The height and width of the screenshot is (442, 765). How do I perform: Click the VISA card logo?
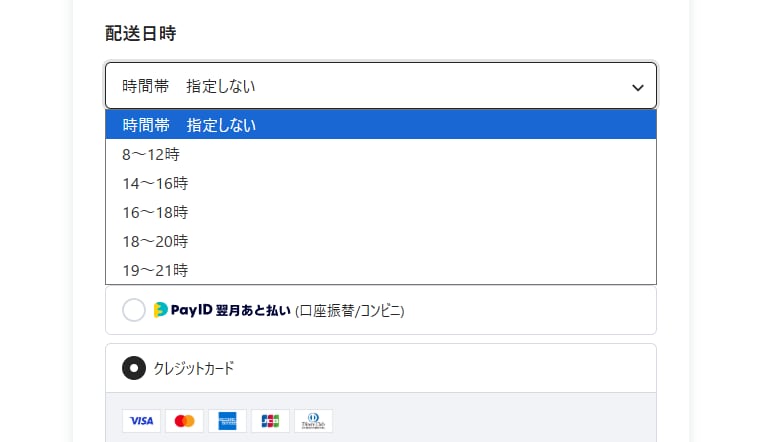click(x=141, y=421)
